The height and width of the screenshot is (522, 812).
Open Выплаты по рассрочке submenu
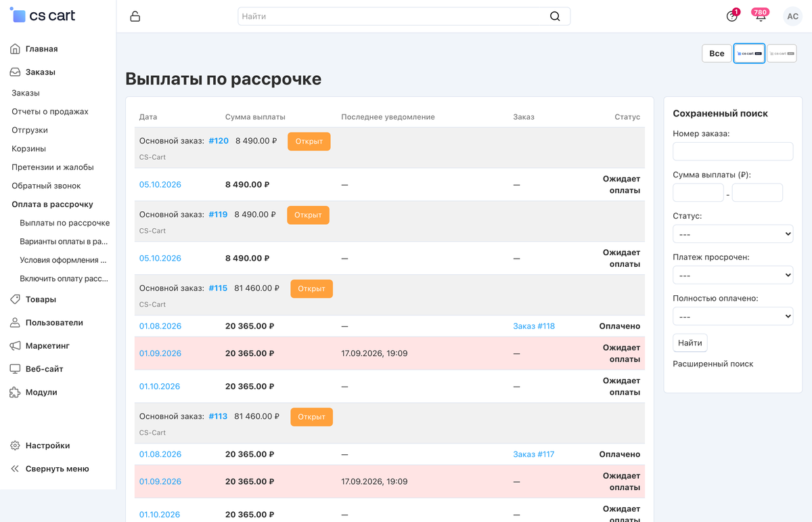(65, 223)
